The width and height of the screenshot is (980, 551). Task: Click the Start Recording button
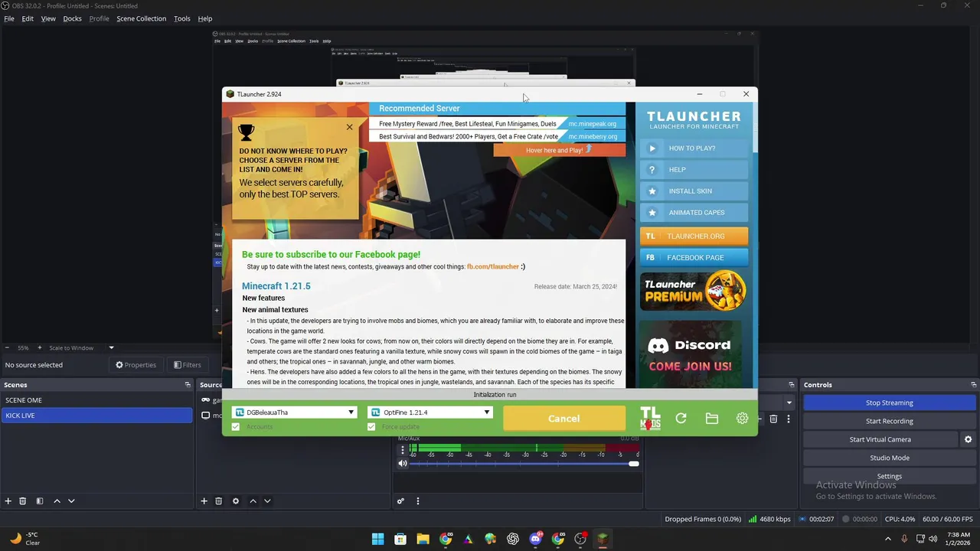coord(889,421)
